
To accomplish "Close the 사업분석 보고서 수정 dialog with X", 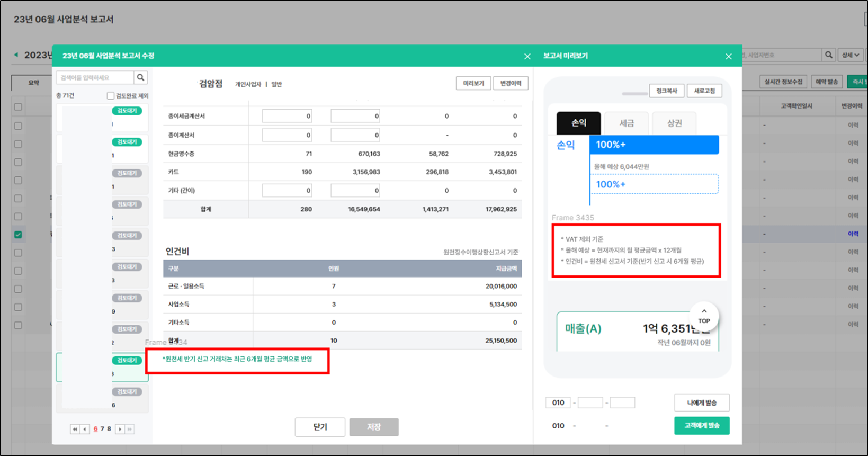I will tap(527, 56).
